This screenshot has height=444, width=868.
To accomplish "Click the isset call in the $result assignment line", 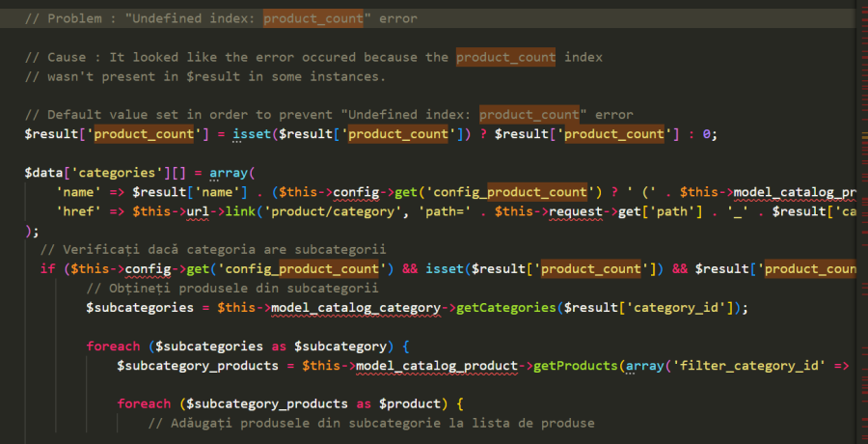I will [x=251, y=134].
